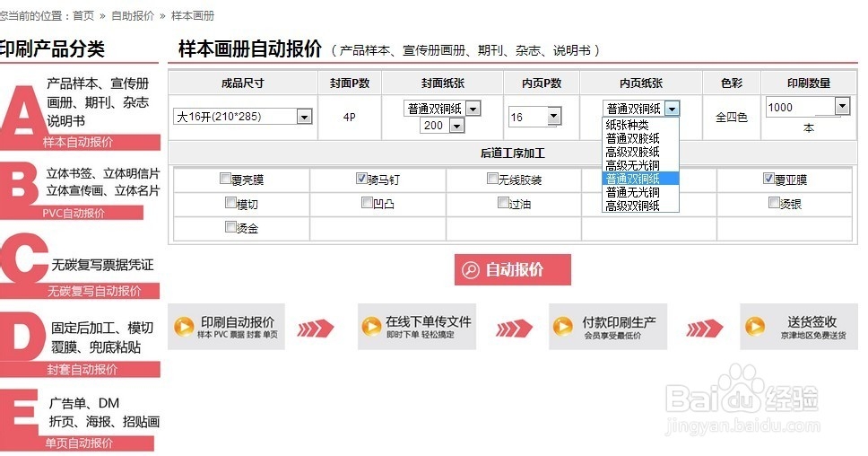Screen dimensions: 868x456
Task: Click the 固定后加工、模切 category text
Action: 102,328
